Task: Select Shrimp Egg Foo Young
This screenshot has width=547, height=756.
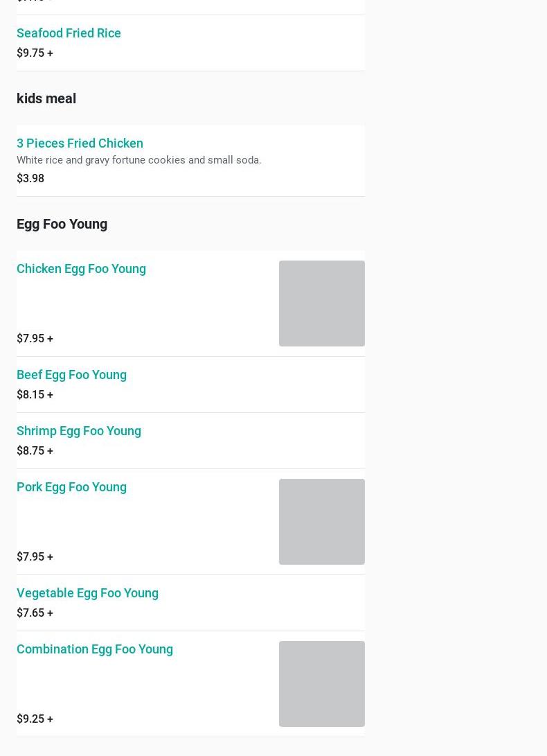Action: click(x=78, y=430)
